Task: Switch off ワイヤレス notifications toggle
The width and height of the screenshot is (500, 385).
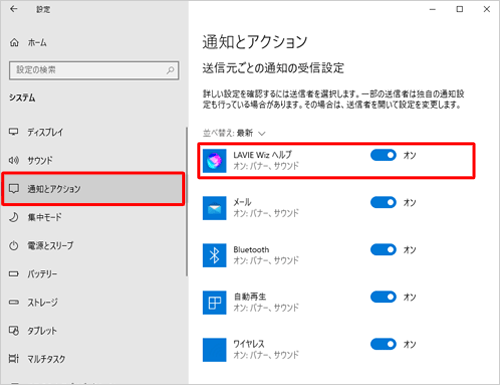Action: [383, 344]
